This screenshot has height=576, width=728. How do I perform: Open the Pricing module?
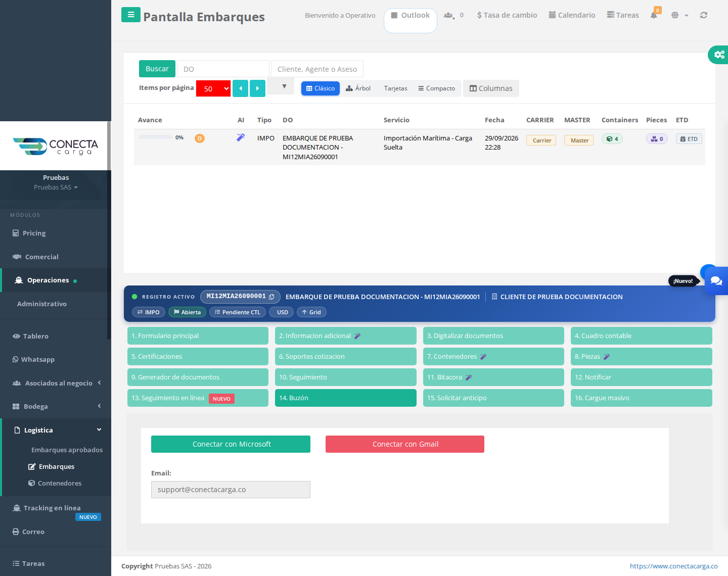pos(34,233)
